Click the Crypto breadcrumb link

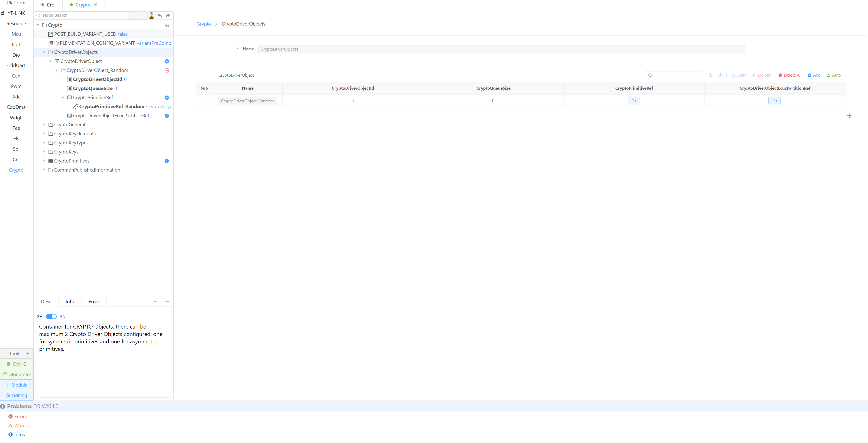click(x=204, y=24)
